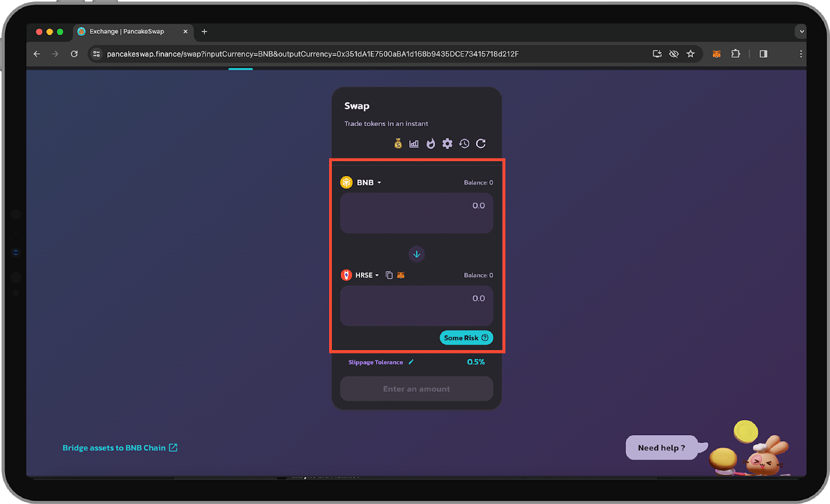Image resolution: width=830 pixels, height=504 pixels.
Task: Open the Some Risk info badge
Action: pyautogui.click(x=466, y=338)
